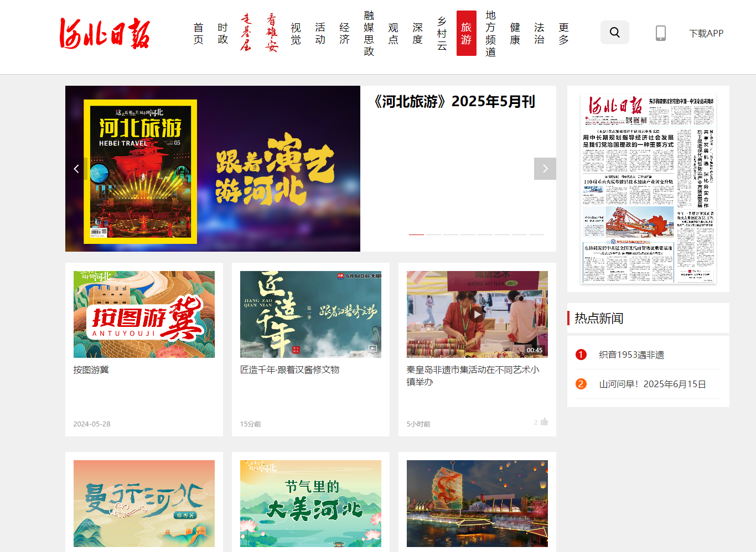Open the 按图游冀 thumbnail

click(x=144, y=314)
